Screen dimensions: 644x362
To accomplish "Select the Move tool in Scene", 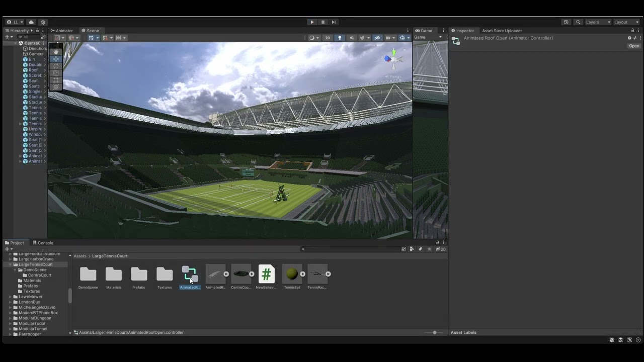I will [56, 59].
